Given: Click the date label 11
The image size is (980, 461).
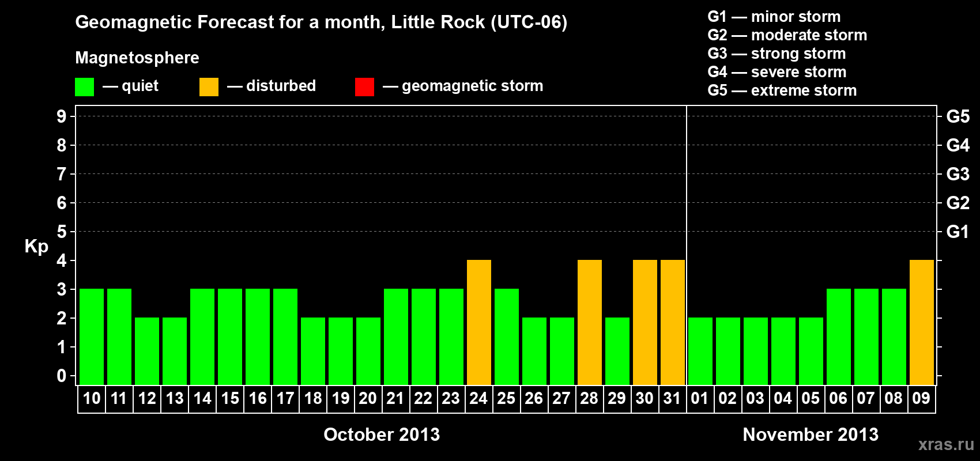Looking at the screenshot, I should pos(119,398).
